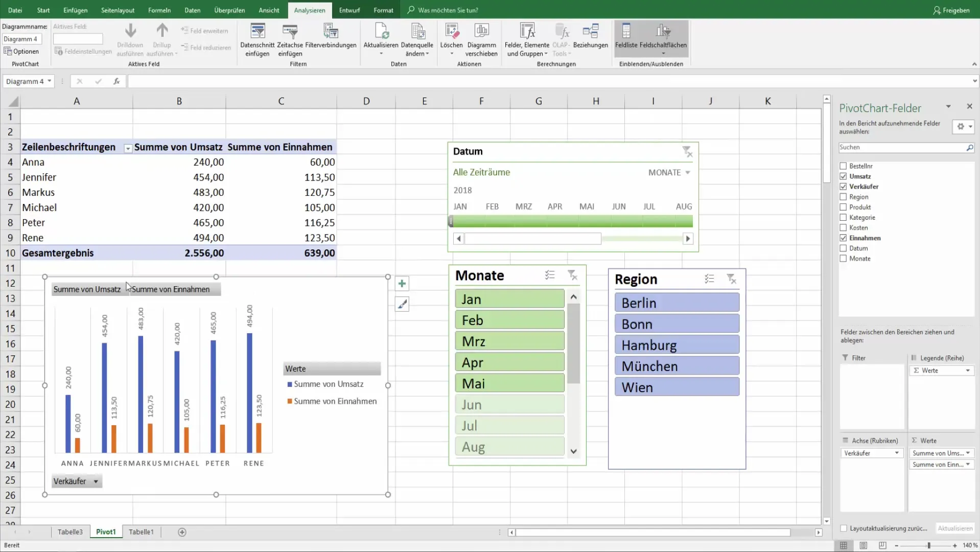Select Jan in Monate slicer
This screenshot has width=980, height=552.
point(509,299)
